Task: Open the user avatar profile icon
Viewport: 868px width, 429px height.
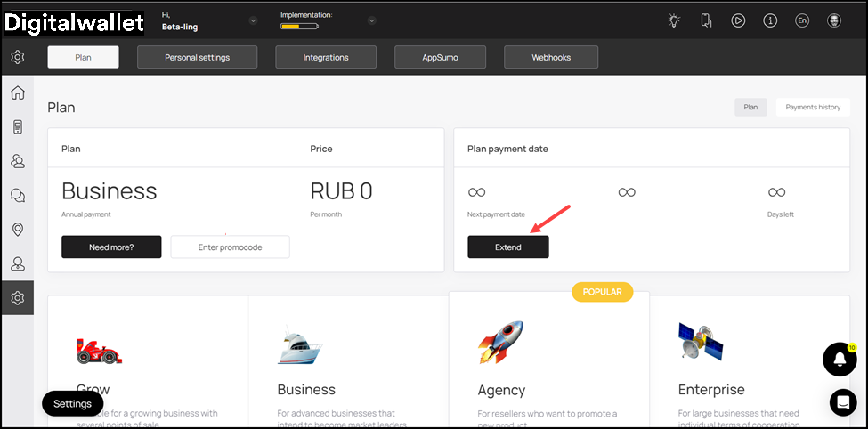Action: [834, 20]
